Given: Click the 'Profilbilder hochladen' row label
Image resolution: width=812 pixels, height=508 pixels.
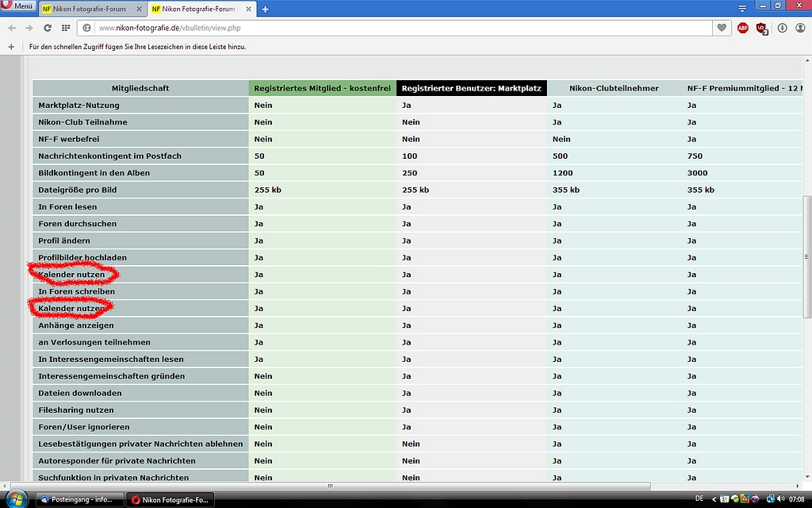Looking at the screenshot, I should [x=82, y=258].
